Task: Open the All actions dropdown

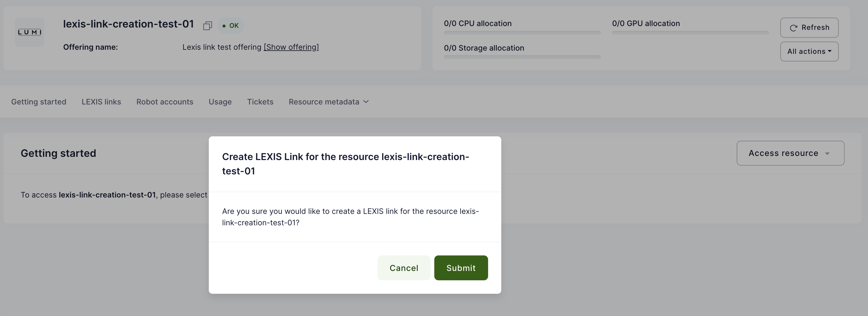Action: click(809, 51)
